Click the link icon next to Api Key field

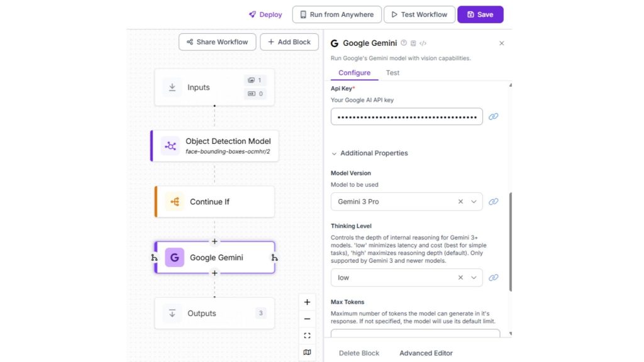tap(494, 117)
